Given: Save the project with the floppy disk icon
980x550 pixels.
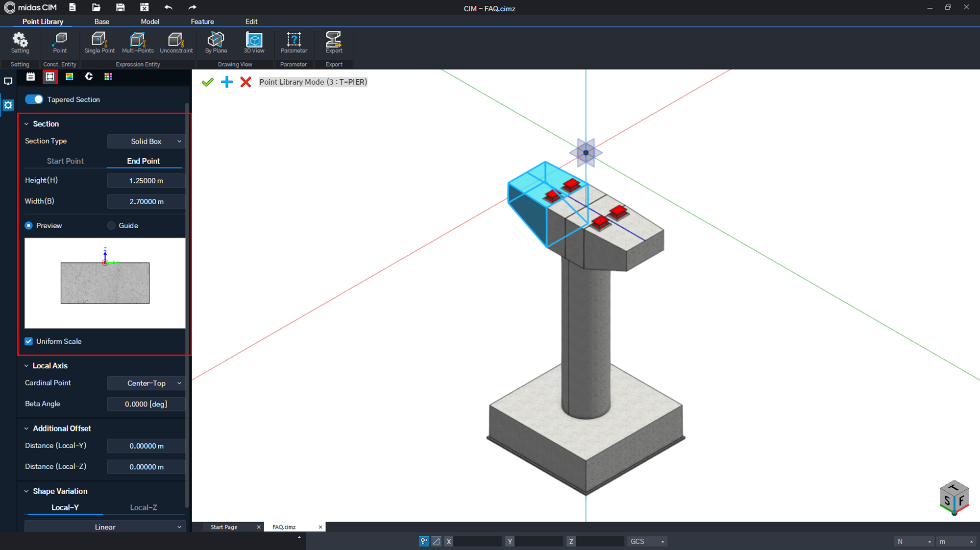Looking at the screenshot, I should coord(120,7).
